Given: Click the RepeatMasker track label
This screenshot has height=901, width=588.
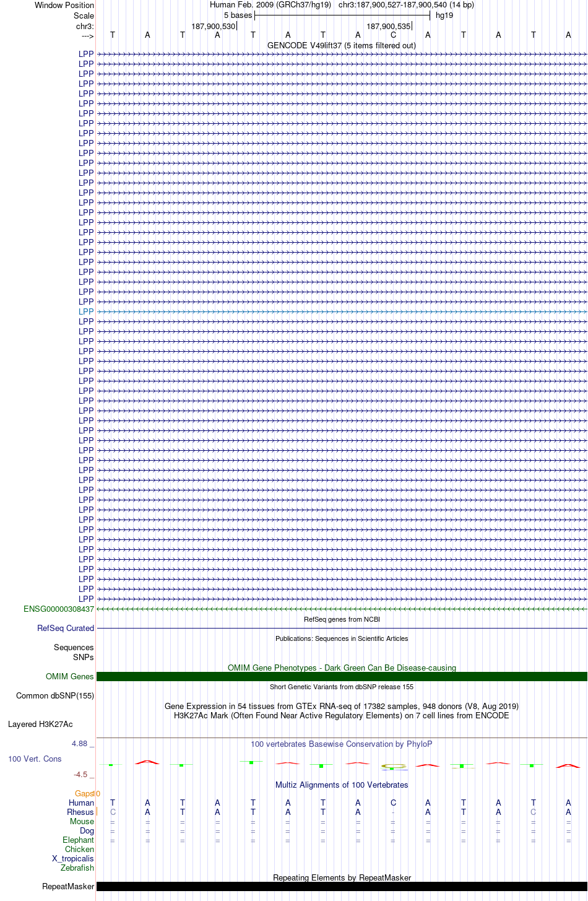Looking at the screenshot, I should (68, 887).
